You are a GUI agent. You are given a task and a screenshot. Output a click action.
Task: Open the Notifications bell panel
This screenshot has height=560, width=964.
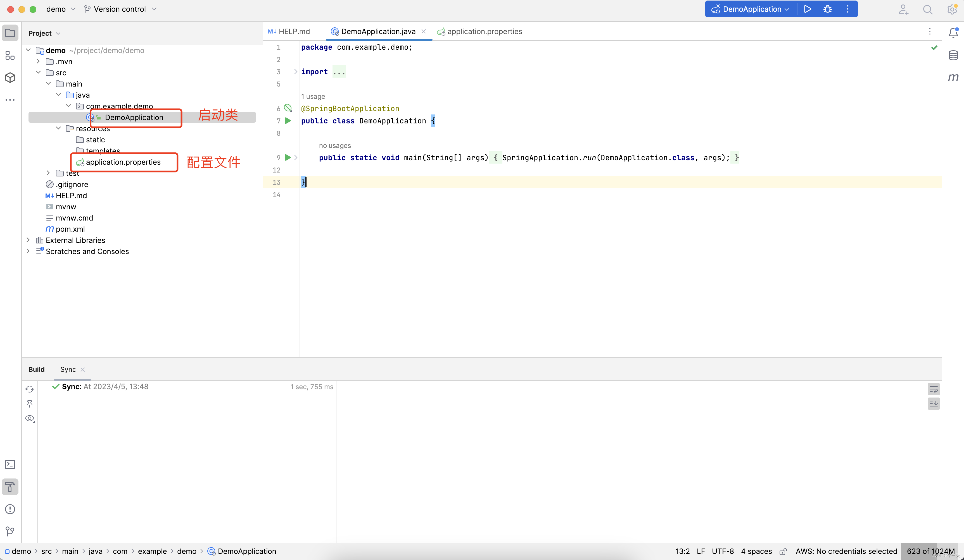tap(953, 33)
